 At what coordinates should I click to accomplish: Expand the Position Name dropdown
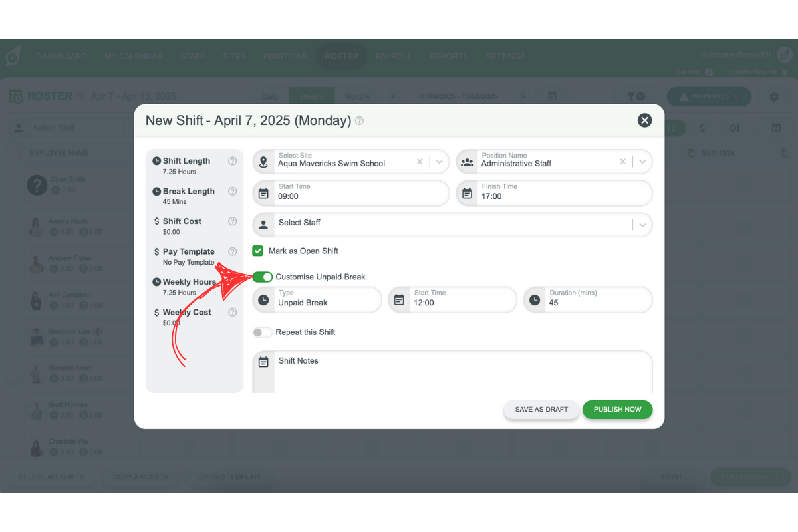point(642,161)
